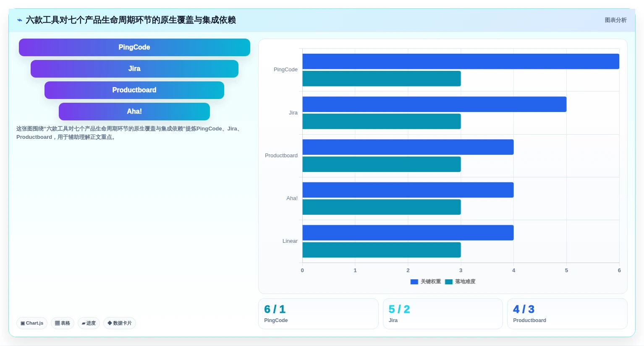The height and width of the screenshot is (346, 644).
Task: Click the 图表分析 label in header
Action: [615, 20]
